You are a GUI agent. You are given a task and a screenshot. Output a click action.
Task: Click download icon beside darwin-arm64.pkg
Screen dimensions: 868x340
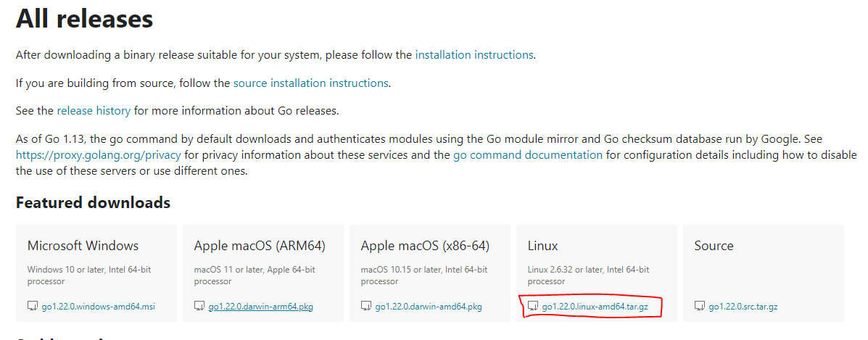[199, 306]
